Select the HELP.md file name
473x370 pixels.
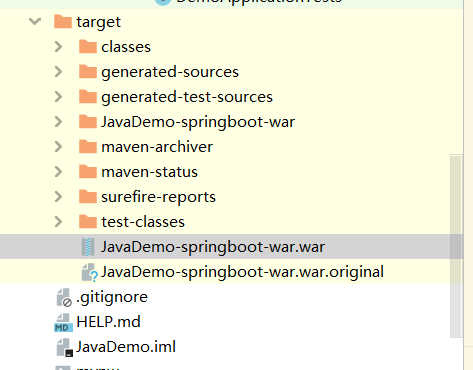pos(108,322)
